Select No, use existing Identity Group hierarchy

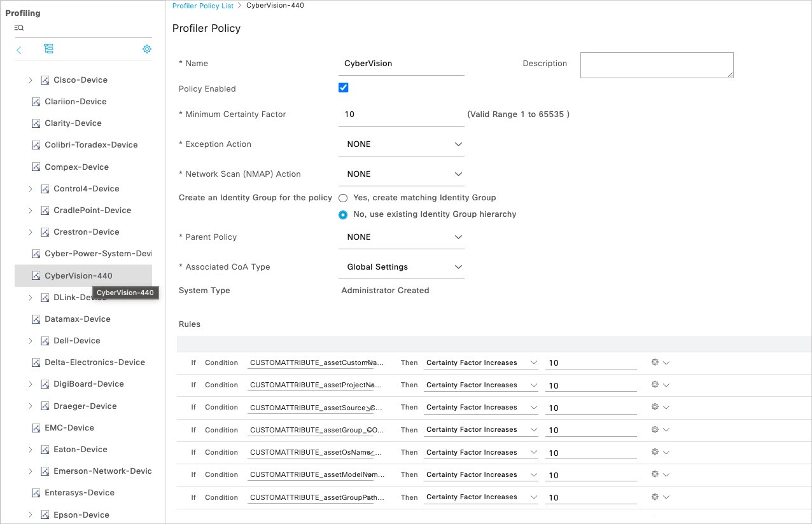(343, 214)
